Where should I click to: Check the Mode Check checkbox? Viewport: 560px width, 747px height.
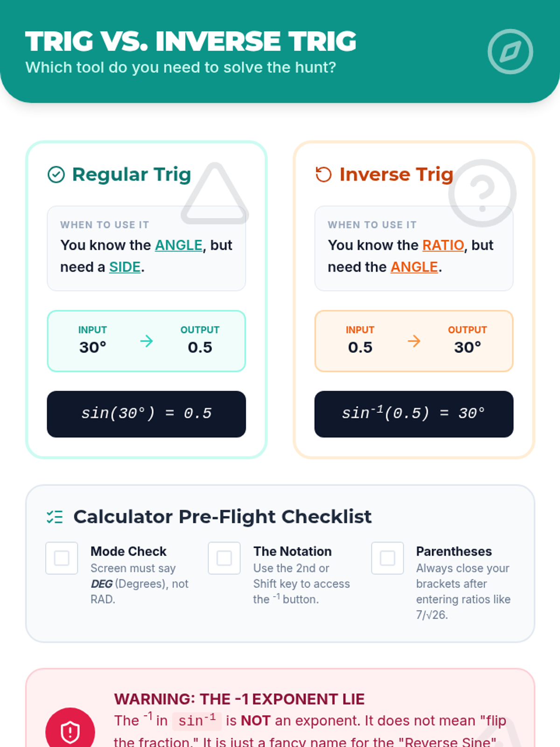pyautogui.click(x=62, y=558)
